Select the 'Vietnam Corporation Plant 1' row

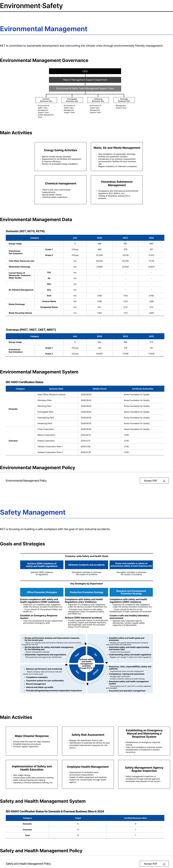(100, 446)
